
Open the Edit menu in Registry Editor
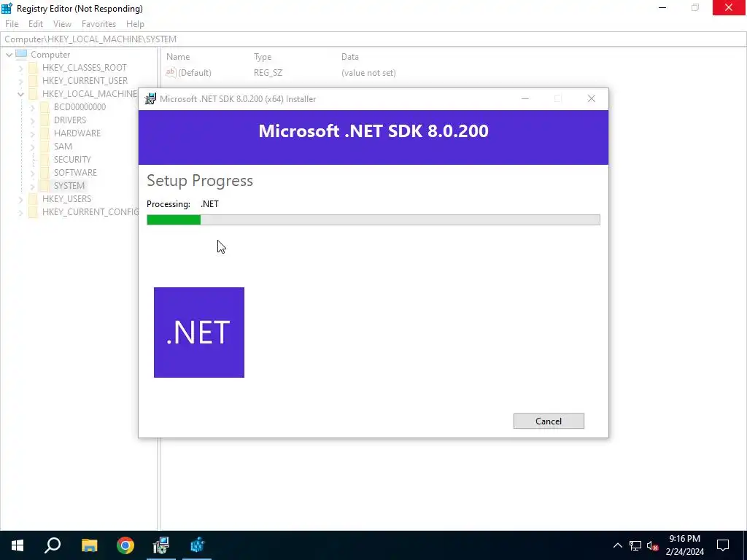pos(36,24)
